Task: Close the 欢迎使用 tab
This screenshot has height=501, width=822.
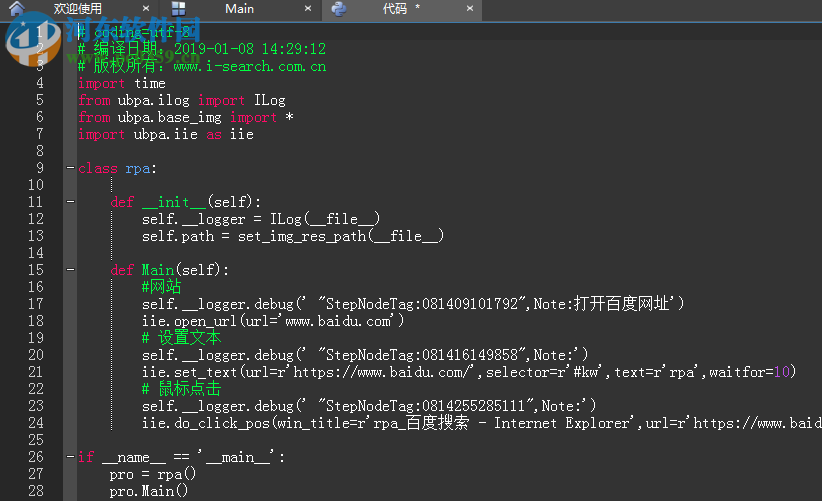Action: point(146,8)
